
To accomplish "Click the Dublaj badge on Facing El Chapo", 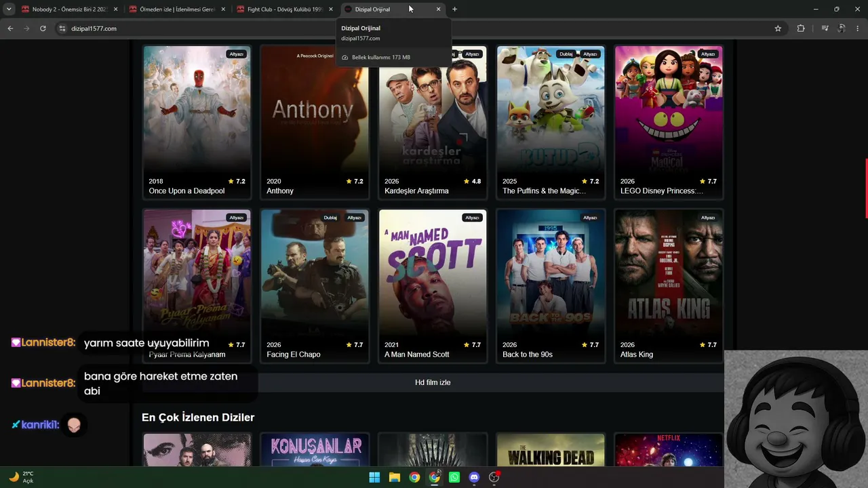I will [x=330, y=218].
